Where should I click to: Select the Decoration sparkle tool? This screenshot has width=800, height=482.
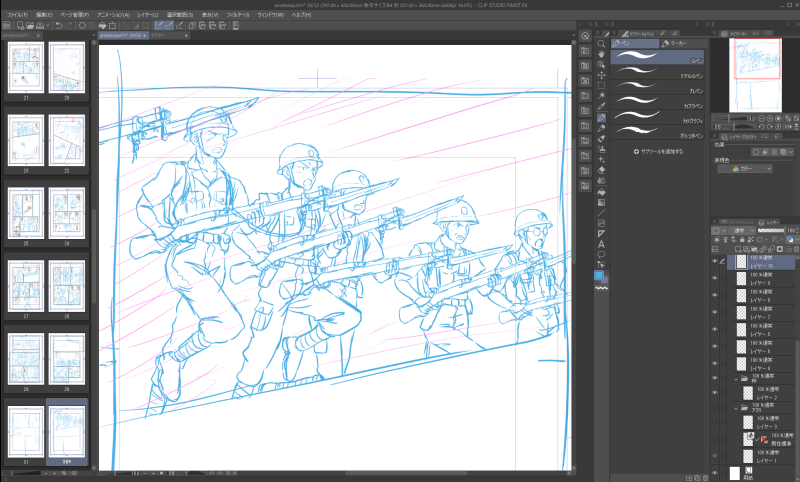point(601,160)
